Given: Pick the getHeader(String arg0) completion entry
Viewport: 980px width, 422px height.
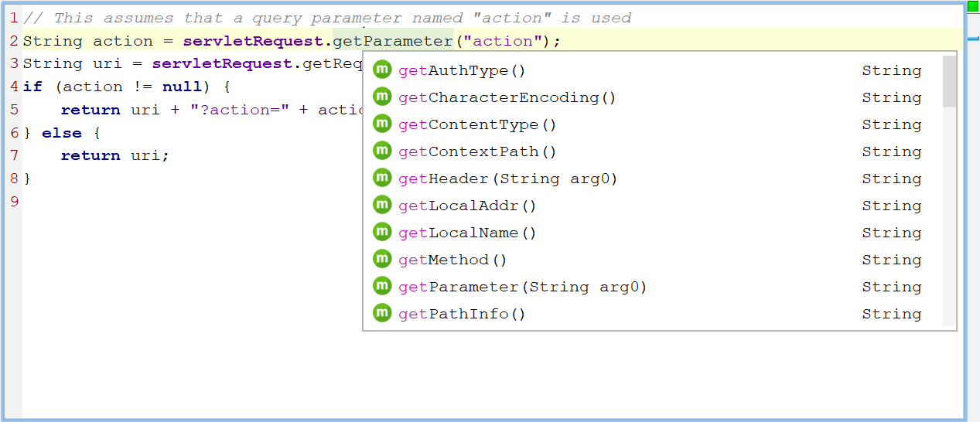Looking at the screenshot, I should 507,179.
